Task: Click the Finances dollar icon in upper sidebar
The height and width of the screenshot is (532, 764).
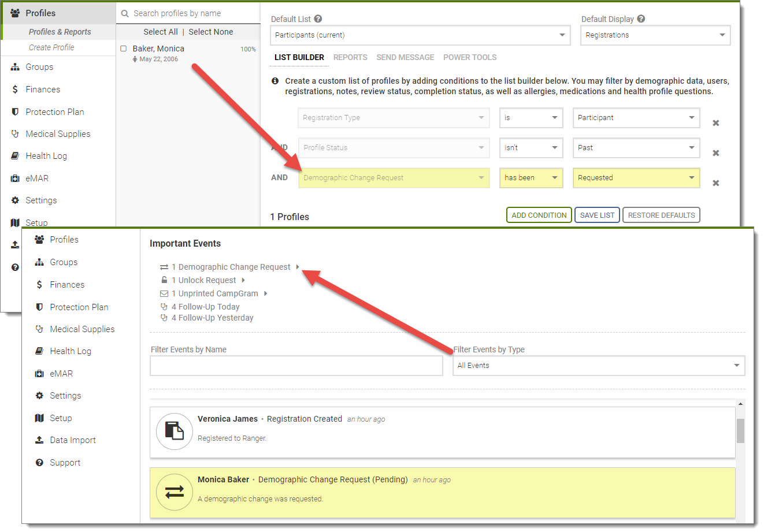Action: tap(15, 90)
